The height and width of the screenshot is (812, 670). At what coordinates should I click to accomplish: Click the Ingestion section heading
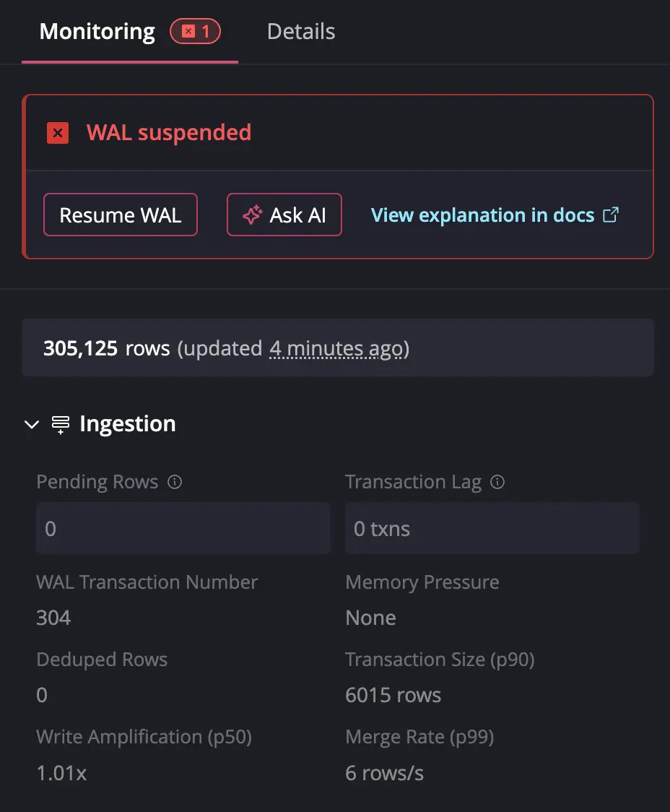(x=128, y=424)
